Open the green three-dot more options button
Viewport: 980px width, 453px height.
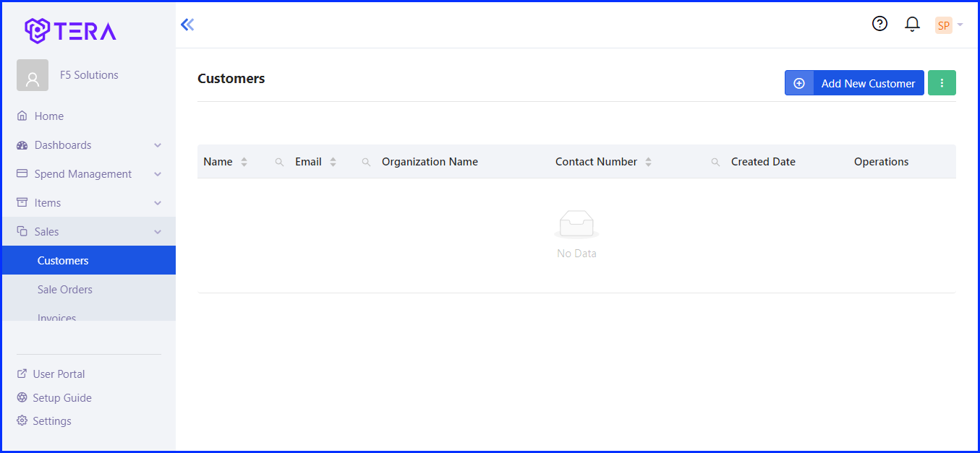click(942, 83)
